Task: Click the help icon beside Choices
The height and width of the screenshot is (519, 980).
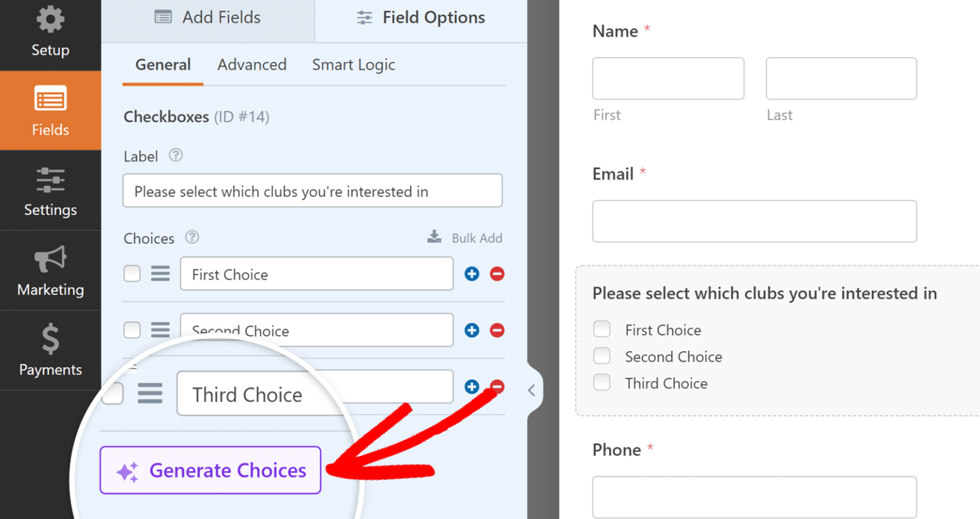Action: coord(191,237)
